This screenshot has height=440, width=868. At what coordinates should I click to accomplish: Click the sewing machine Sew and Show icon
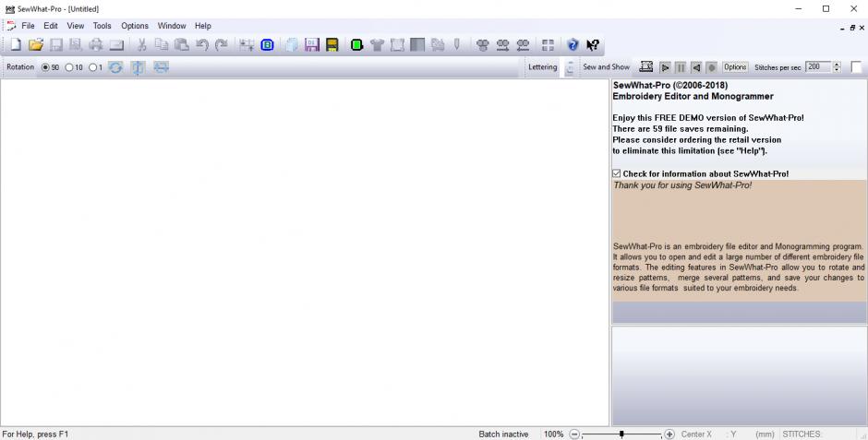[646, 67]
